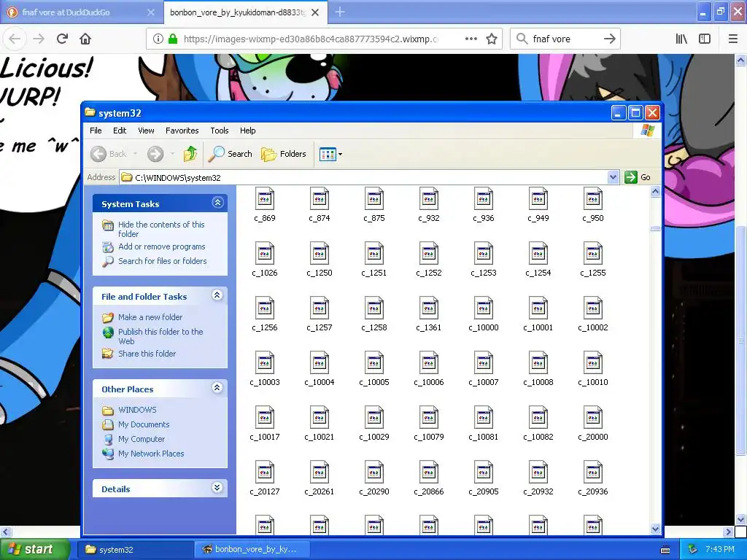This screenshot has width=747, height=560.
Task: Open the Edit menu
Action: tap(120, 131)
